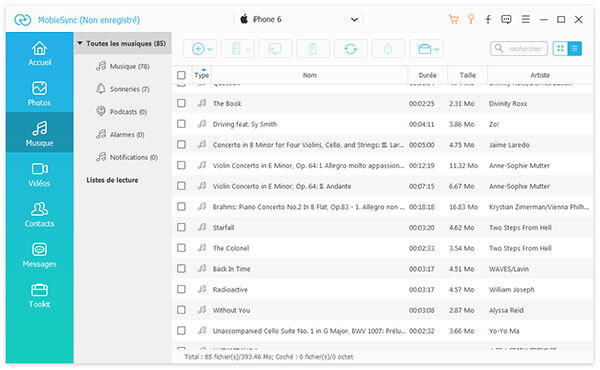The image size is (600, 370).
Task: Switch to grid view
Action: point(560,48)
